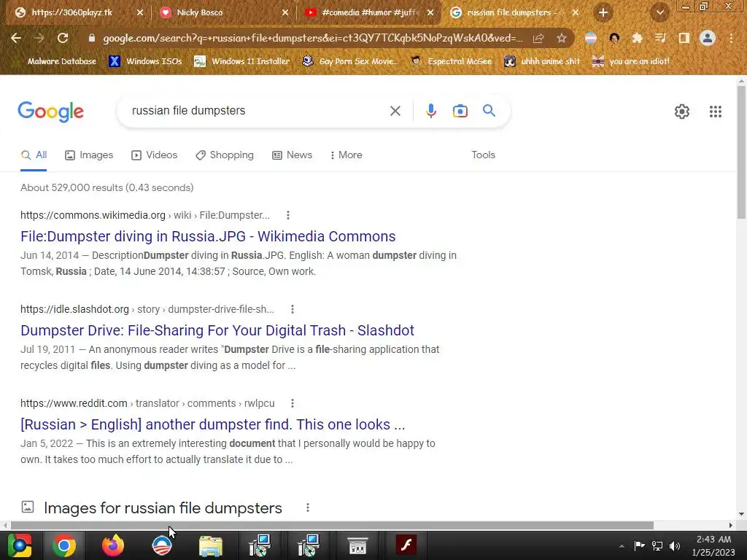This screenshot has height=560, width=747.
Task: Show hidden system tray icons
Action: point(622,546)
